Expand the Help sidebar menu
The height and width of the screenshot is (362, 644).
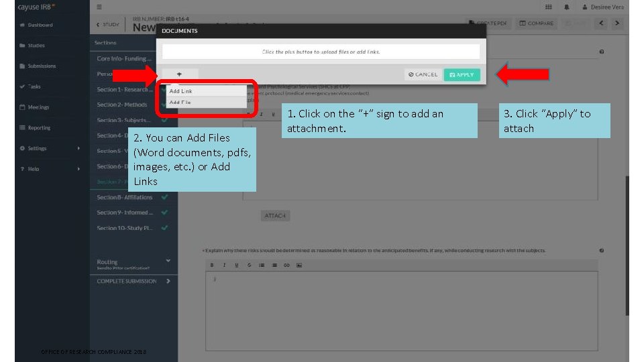[x=49, y=169]
